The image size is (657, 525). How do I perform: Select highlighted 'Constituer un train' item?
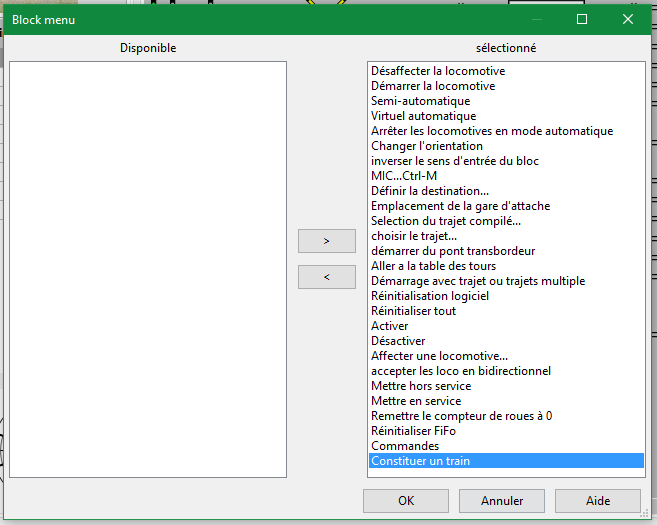420,461
